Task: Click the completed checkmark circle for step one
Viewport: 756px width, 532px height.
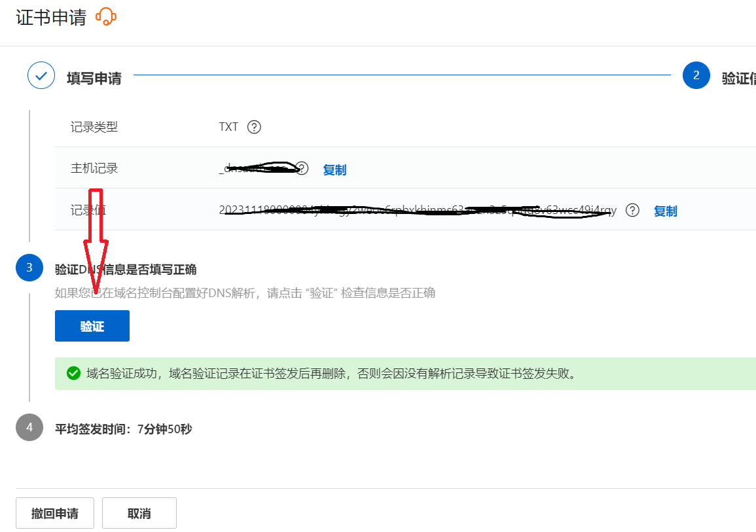Action: point(41,76)
